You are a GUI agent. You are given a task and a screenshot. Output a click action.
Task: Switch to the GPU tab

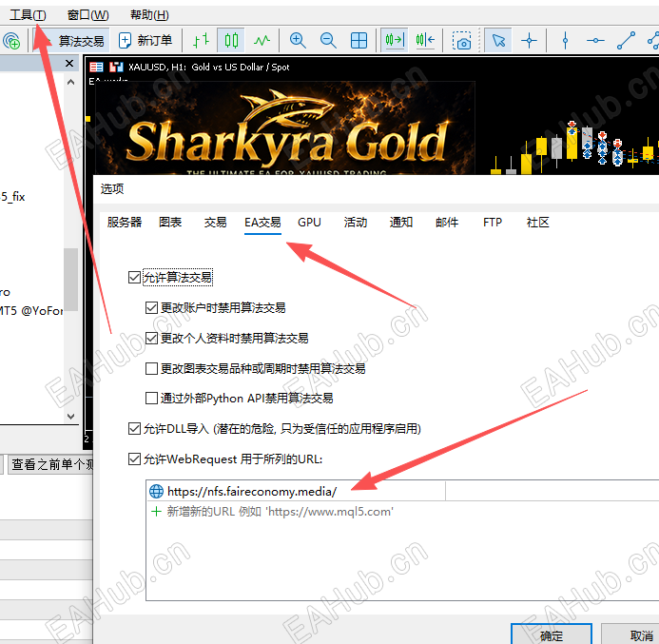coord(309,222)
